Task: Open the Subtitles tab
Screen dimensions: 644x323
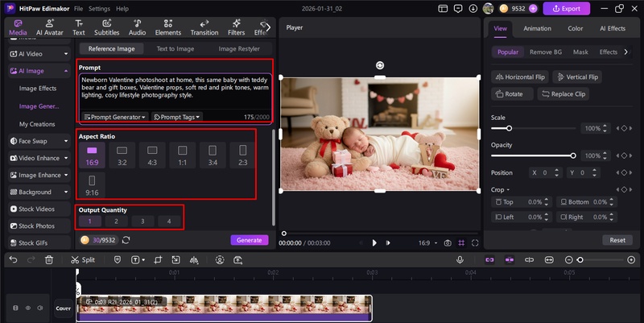Action: click(107, 27)
